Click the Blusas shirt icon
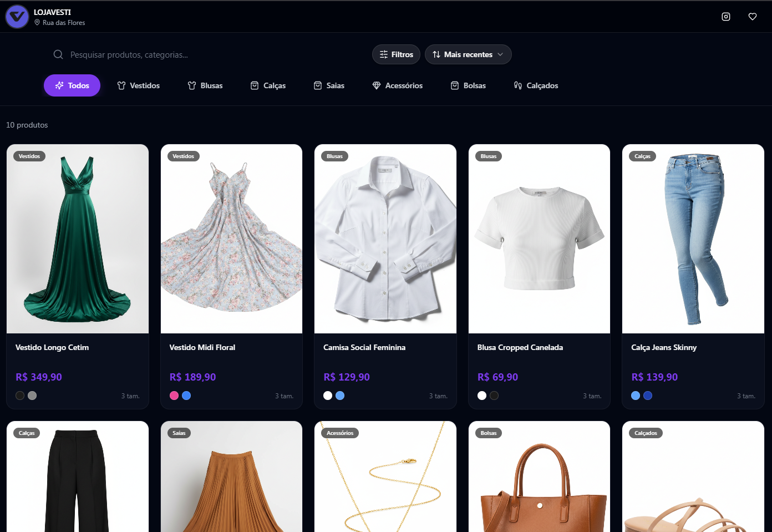Image resolution: width=772 pixels, height=532 pixels. coord(190,85)
